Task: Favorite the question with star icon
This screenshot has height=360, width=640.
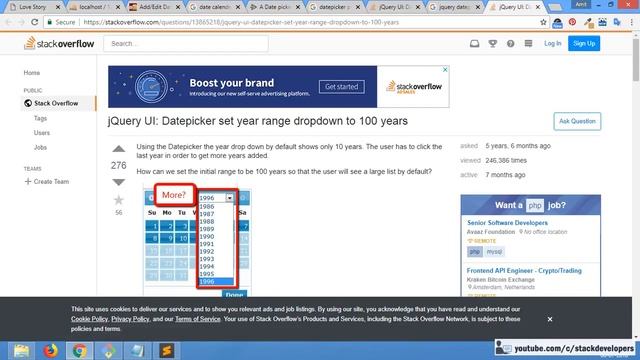Action: [x=119, y=200]
